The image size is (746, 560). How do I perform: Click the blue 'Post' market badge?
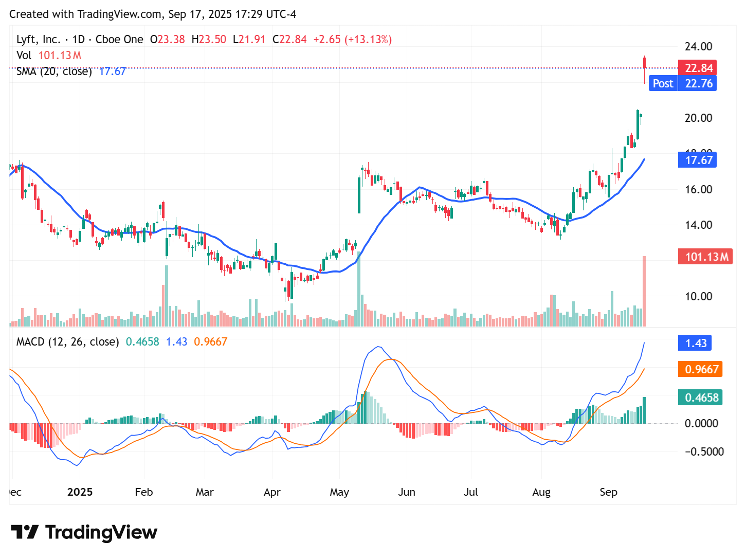coord(663,83)
